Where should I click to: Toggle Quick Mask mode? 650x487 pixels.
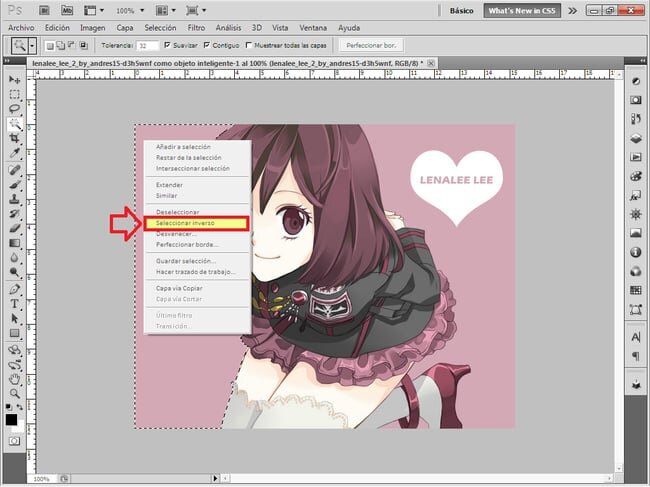click(15, 441)
